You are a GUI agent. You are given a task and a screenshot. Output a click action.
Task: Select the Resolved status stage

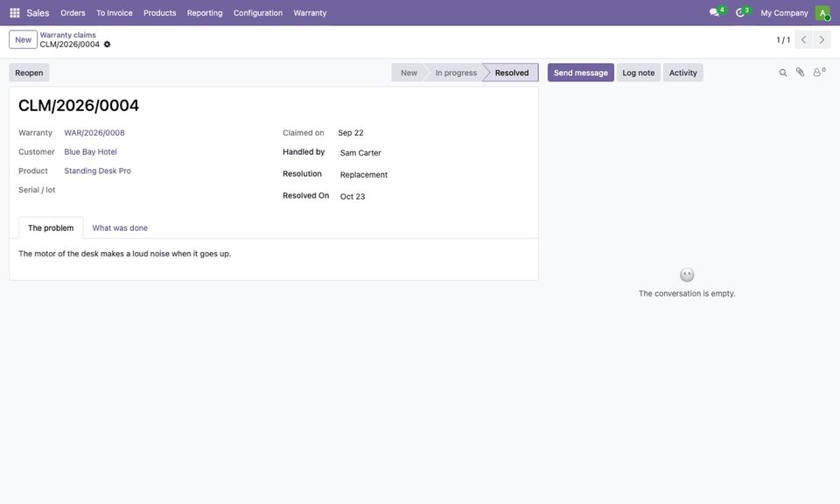512,73
